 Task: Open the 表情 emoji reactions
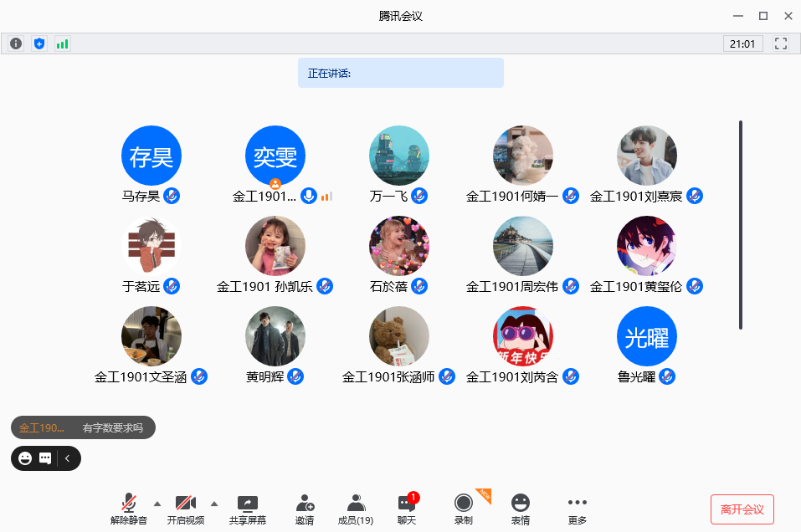pos(521,509)
